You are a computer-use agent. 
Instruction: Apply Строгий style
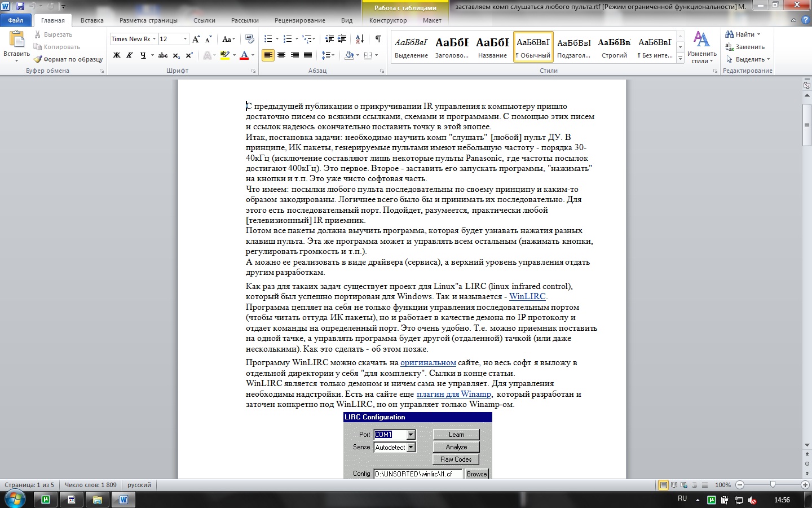coord(614,47)
